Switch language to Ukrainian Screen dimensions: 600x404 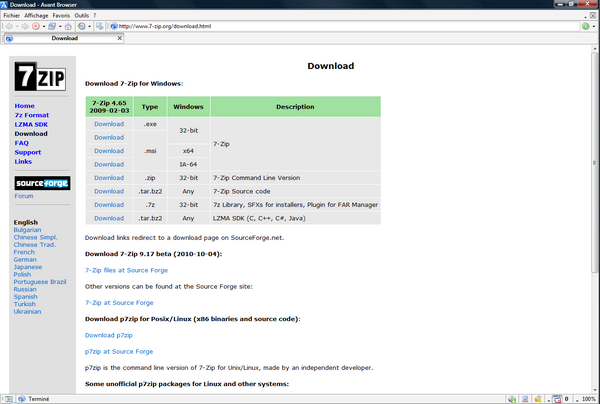click(27, 311)
